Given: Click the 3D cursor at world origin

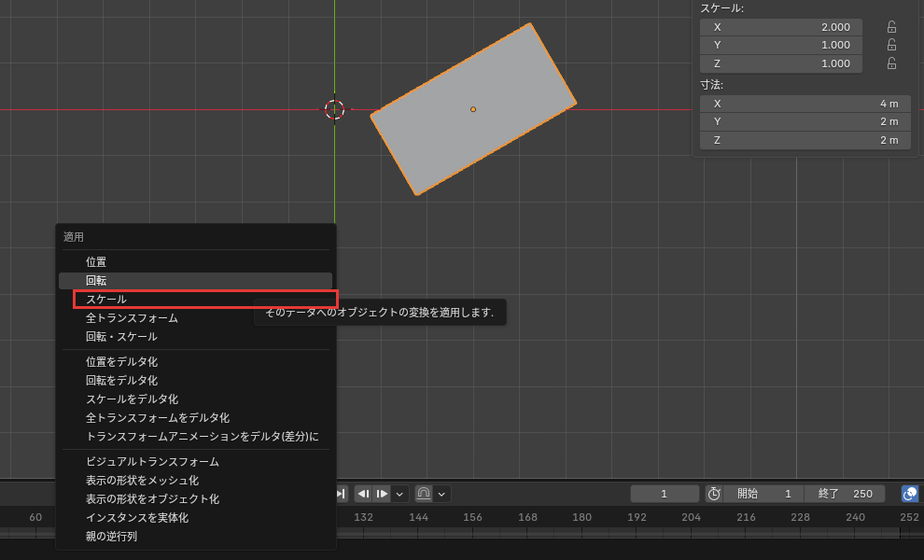Looking at the screenshot, I should (335, 109).
